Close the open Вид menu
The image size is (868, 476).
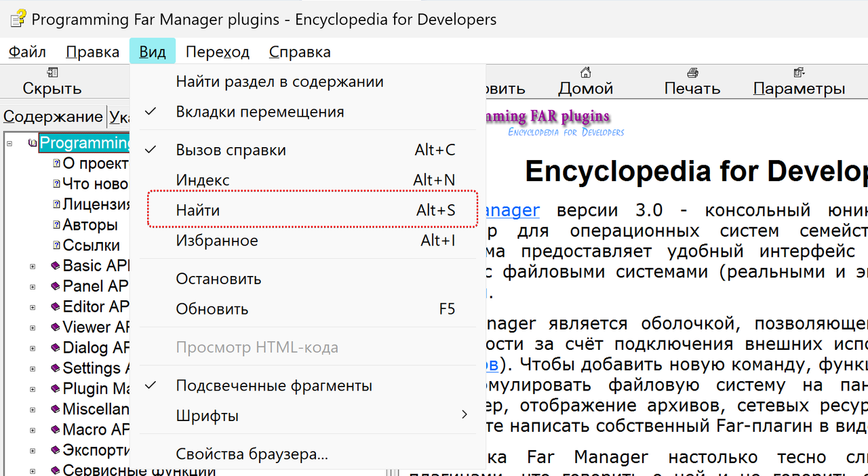click(153, 52)
